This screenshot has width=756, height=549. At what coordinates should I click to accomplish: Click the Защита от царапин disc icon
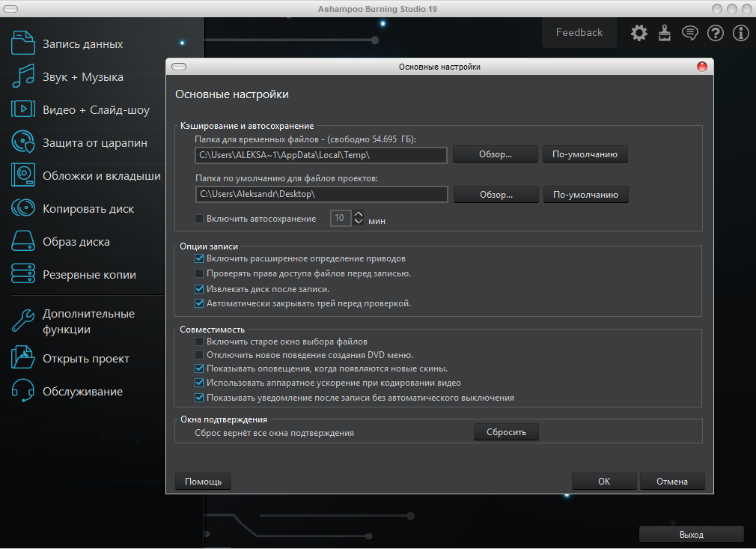point(22,142)
